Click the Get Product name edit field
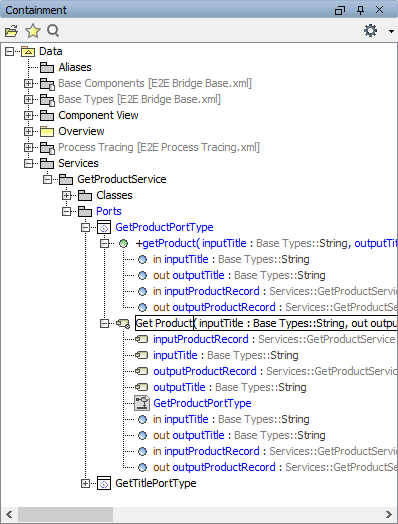Image resolution: width=398 pixels, height=524 pixels. (164, 323)
